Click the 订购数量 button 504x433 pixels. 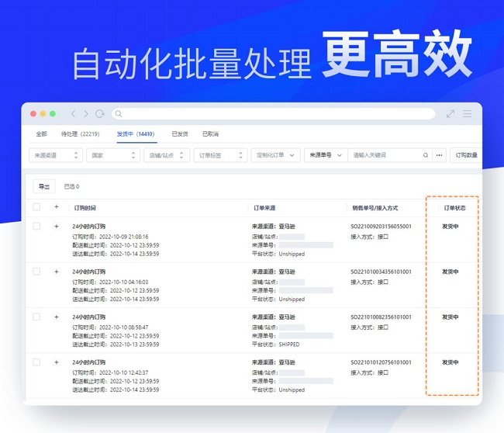point(466,155)
